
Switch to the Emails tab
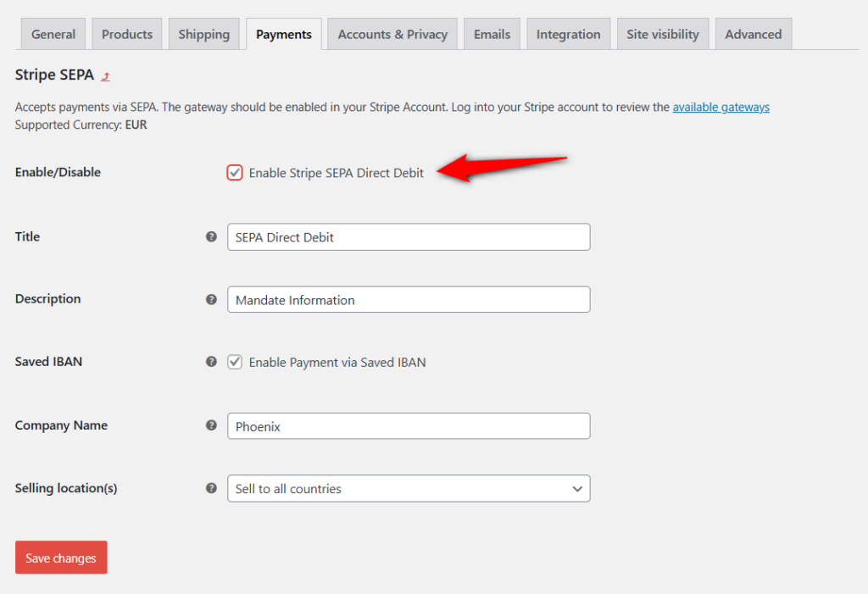click(x=492, y=34)
